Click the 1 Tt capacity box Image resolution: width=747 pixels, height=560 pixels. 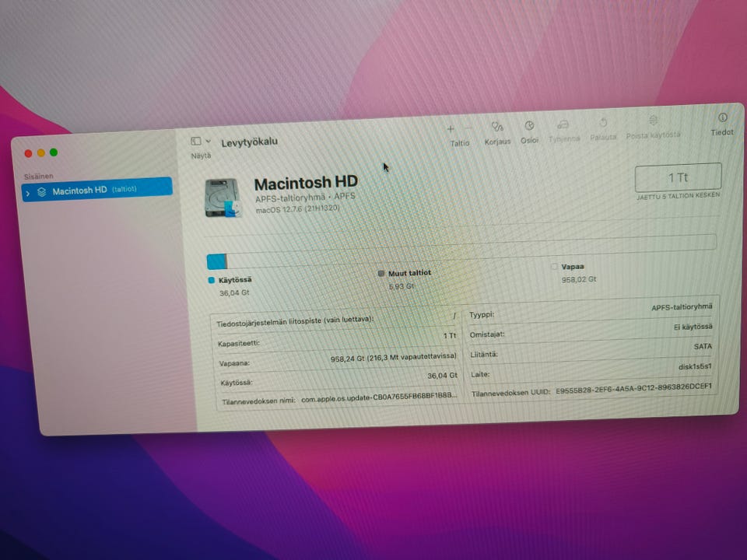[678, 177]
